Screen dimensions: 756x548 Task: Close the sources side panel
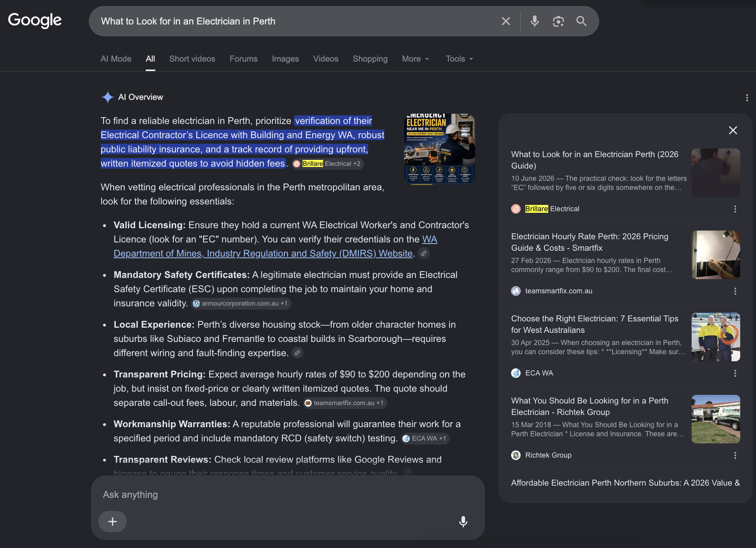733,130
